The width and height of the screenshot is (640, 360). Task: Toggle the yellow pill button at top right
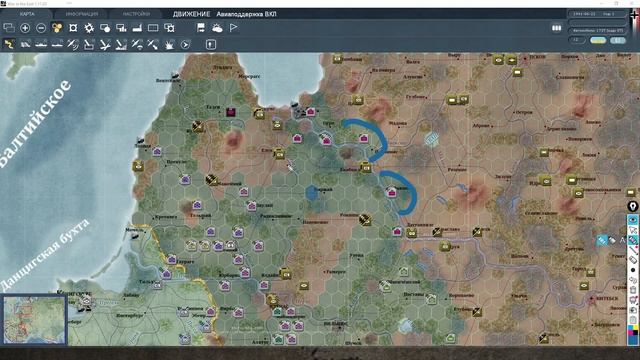coord(598,40)
